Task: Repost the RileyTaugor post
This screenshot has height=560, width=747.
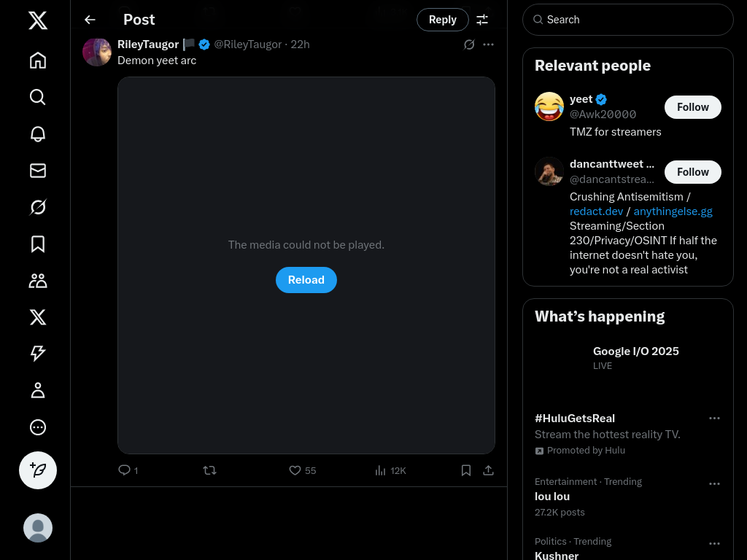Action: [x=209, y=470]
